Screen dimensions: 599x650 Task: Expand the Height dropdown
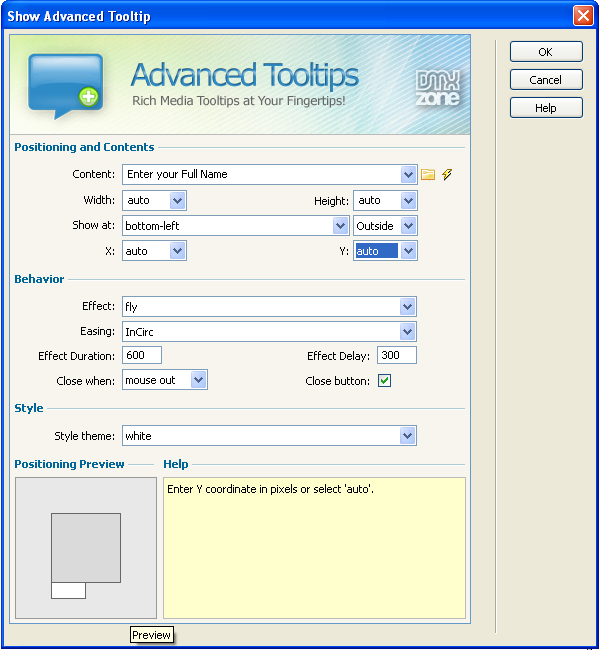(408, 201)
